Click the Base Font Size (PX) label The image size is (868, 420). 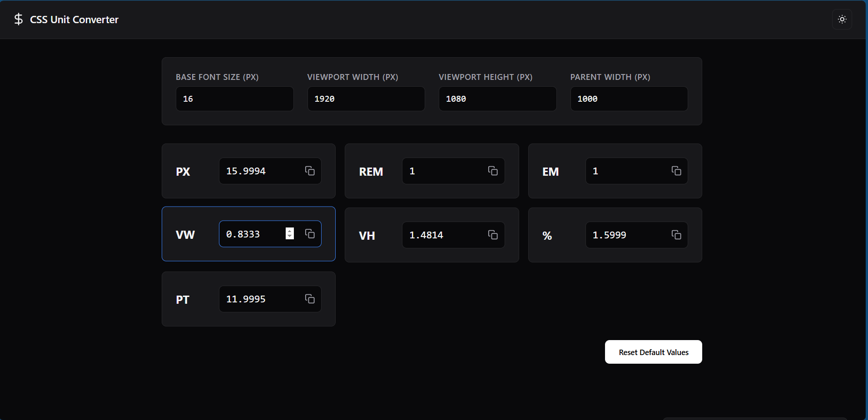(x=217, y=77)
